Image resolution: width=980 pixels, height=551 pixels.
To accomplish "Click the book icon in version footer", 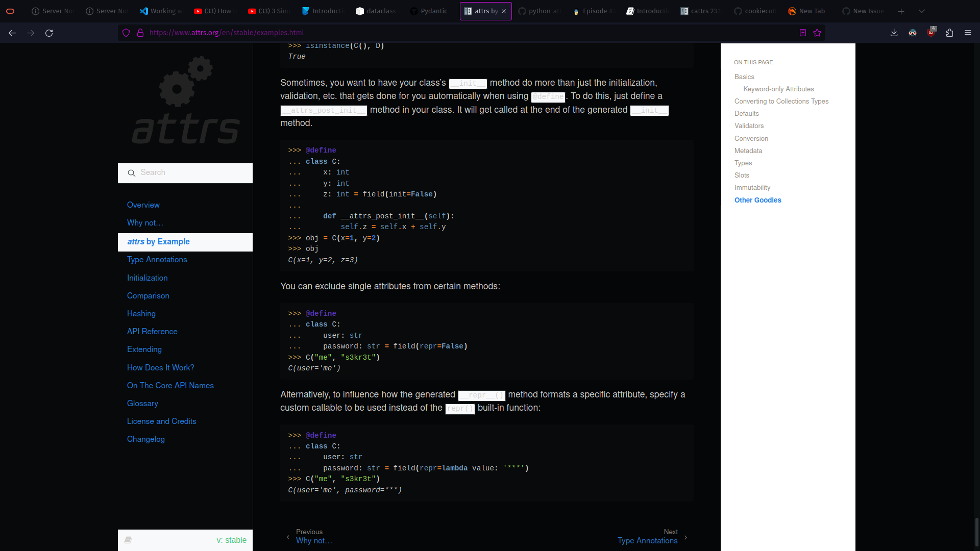I will (128, 540).
